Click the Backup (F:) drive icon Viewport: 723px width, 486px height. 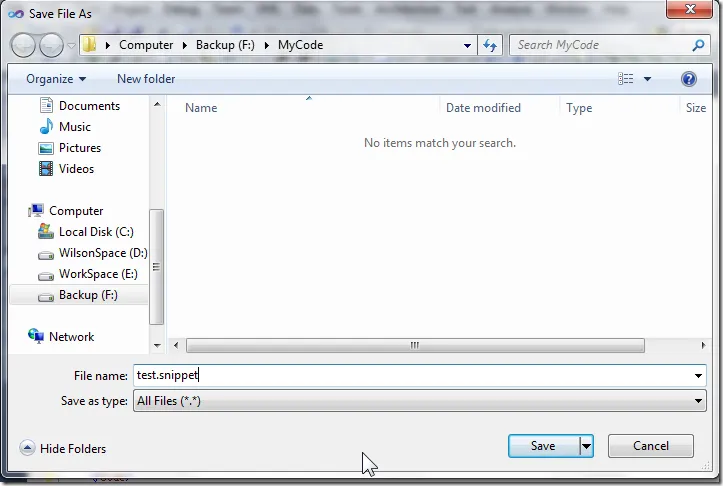point(46,297)
